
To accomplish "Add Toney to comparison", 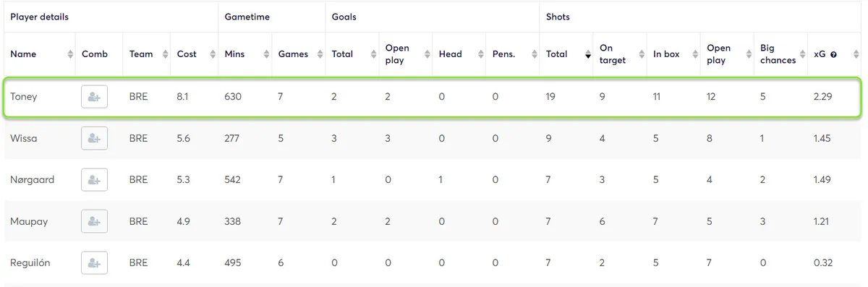I will tap(94, 96).
